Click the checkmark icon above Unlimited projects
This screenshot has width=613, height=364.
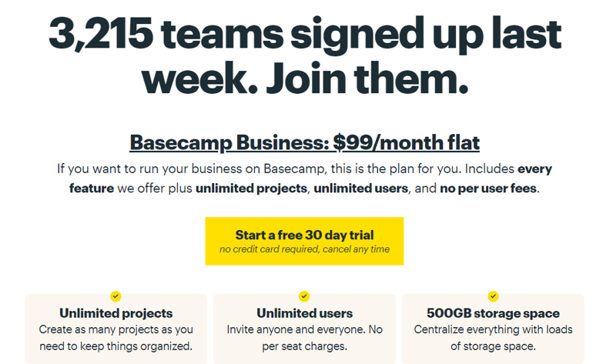[x=116, y=296]
